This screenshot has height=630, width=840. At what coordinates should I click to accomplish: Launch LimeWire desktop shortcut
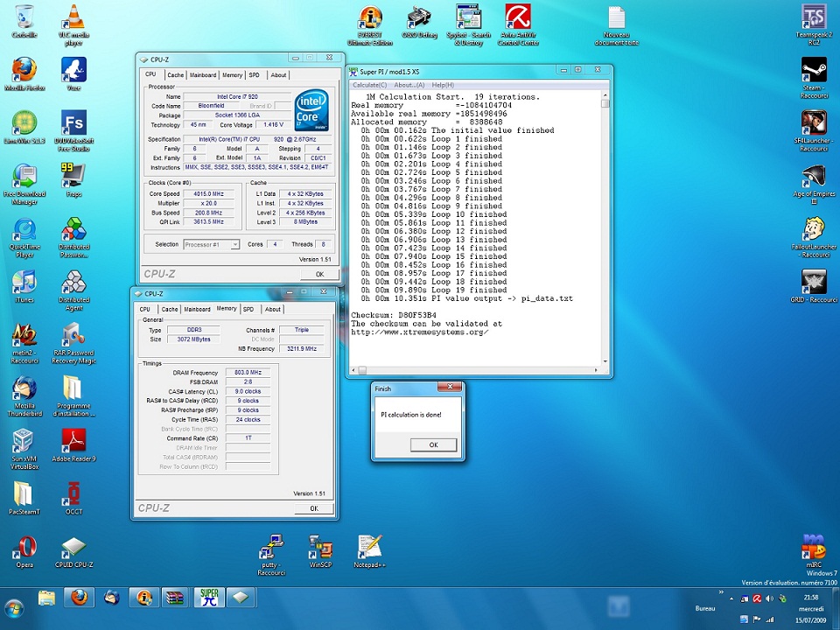click(x=24, y=127)
